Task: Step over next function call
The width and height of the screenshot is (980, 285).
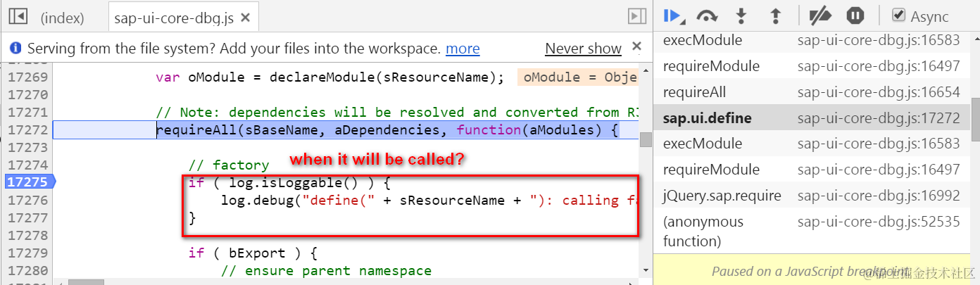Action: pyautogui.click(x=707, y=15)
